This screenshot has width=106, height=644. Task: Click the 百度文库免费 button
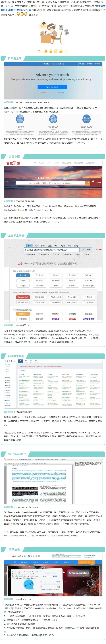[x=88, y=319]
